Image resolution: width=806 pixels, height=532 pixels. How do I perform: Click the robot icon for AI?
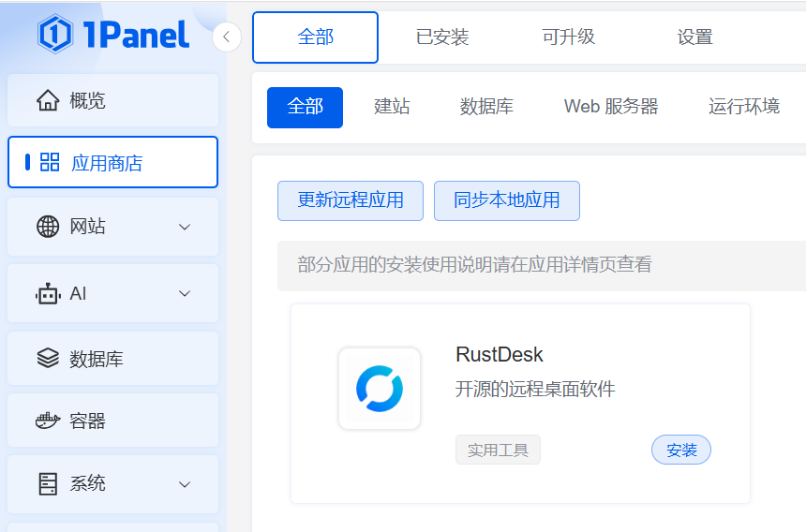tap(48, 293)
